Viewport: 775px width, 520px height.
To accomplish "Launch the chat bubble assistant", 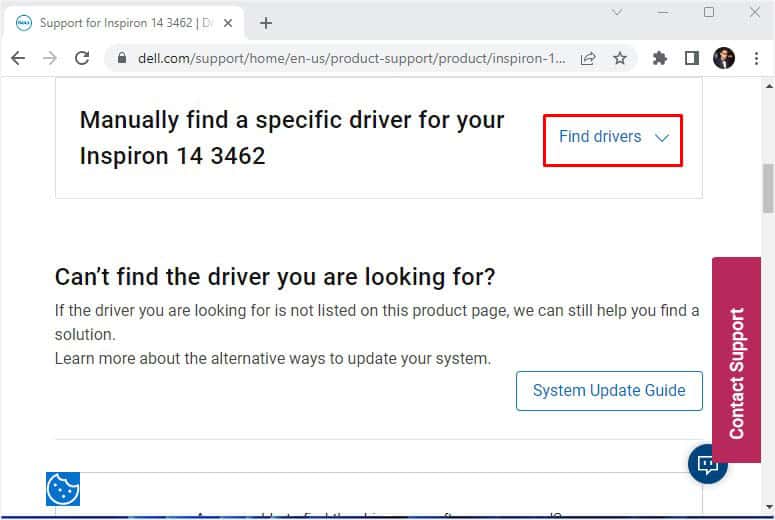I will click(707, 464).
